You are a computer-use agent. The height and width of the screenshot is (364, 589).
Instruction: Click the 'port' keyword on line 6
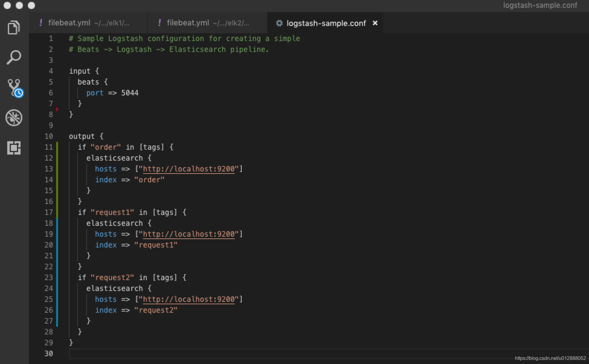95,93
